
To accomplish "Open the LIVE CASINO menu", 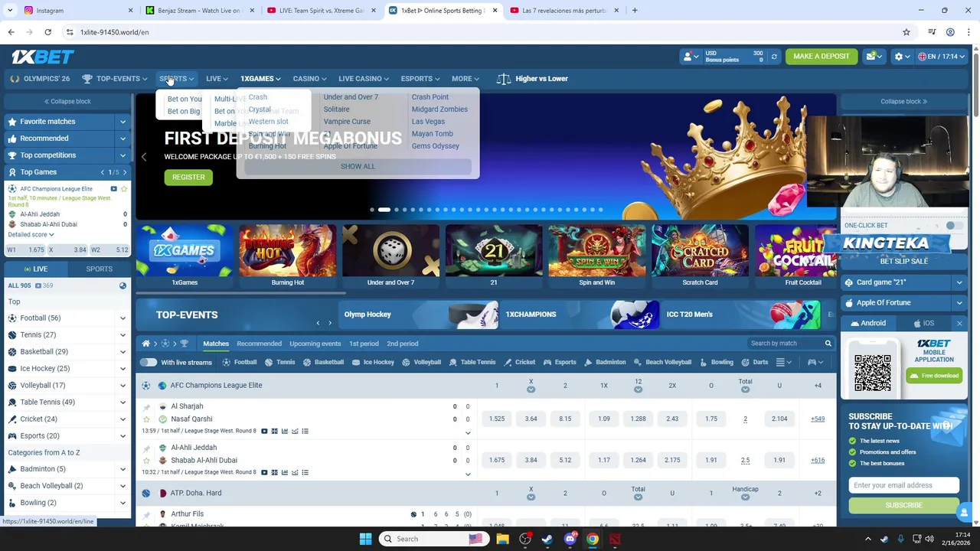I will tap(364, 79).
